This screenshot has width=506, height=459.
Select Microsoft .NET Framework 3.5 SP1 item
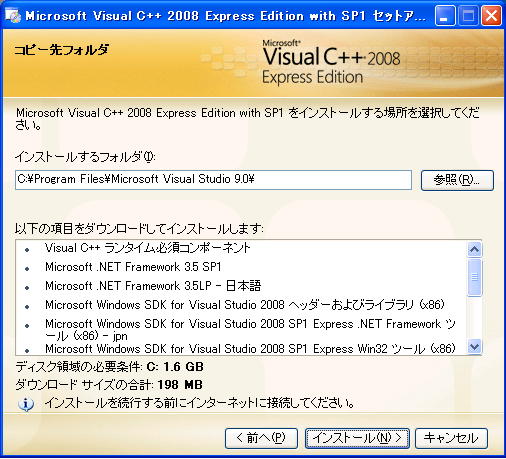133,267
